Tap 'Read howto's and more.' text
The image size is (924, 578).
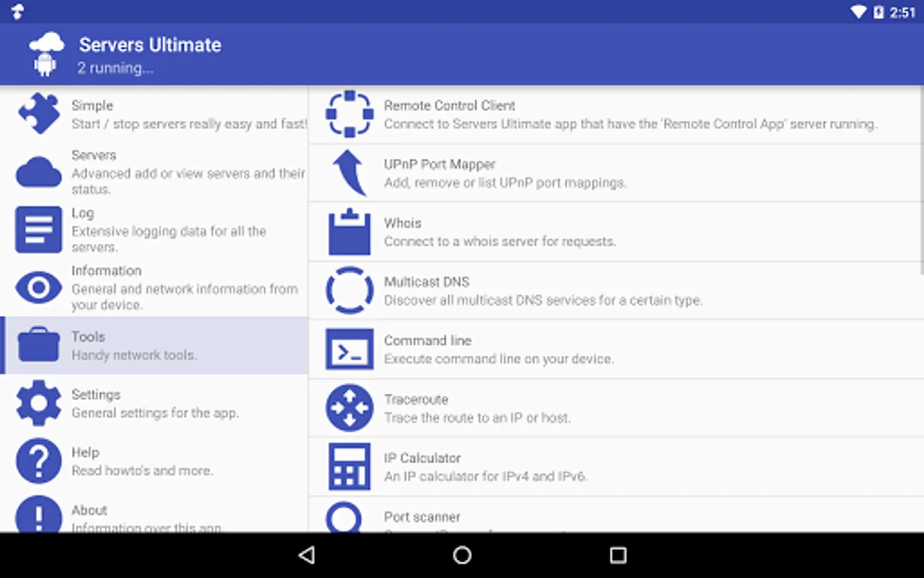tap(142, 471)
